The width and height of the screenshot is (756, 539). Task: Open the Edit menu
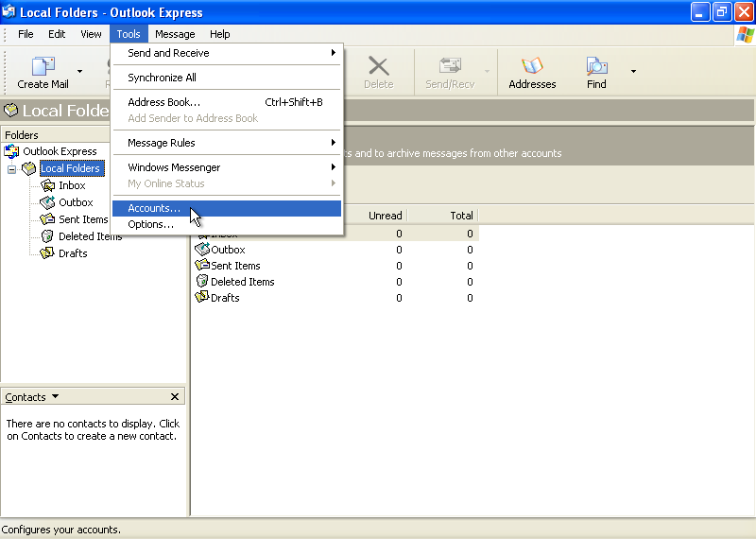[x=57, y=34]
